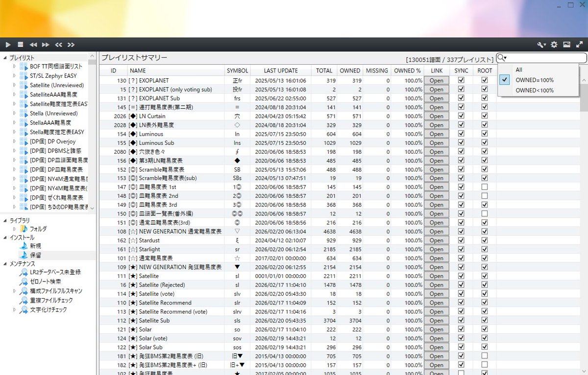
Task: Toggle ROOT checkbox for 皿譜面一覧表(番外編) row
Action: [485, 214]
